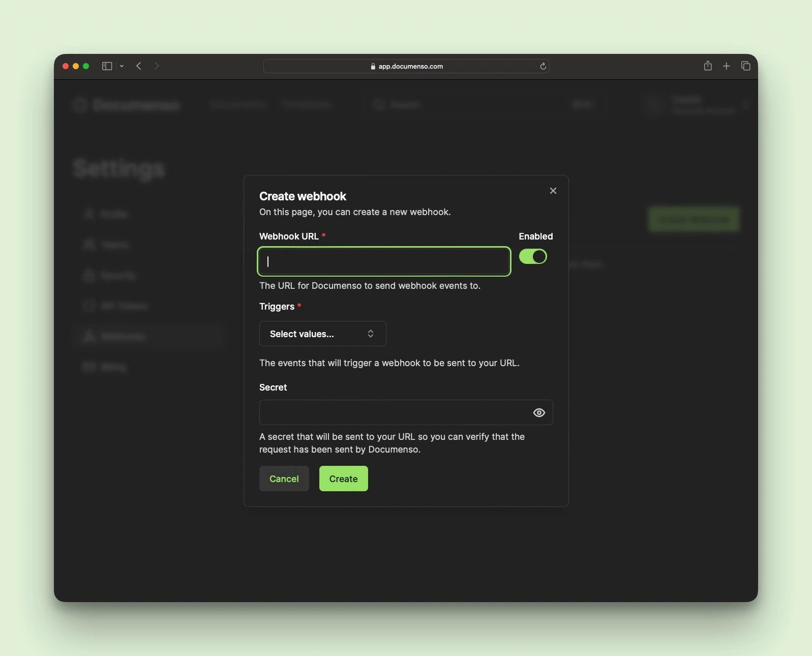Click the green Create button

(x=343, y=479)
